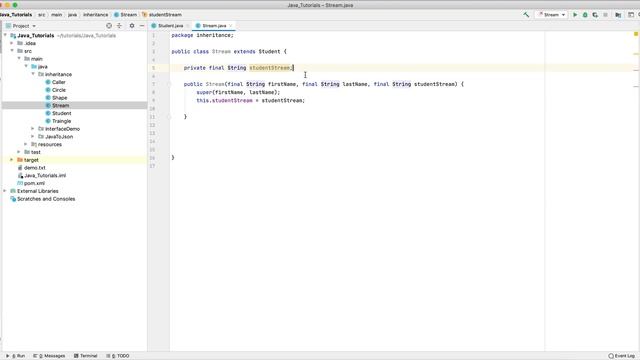Select the Stream.java editor tab
Viewport: 640px width, 360px height.
pyautogui.click(x=214, y=26)
